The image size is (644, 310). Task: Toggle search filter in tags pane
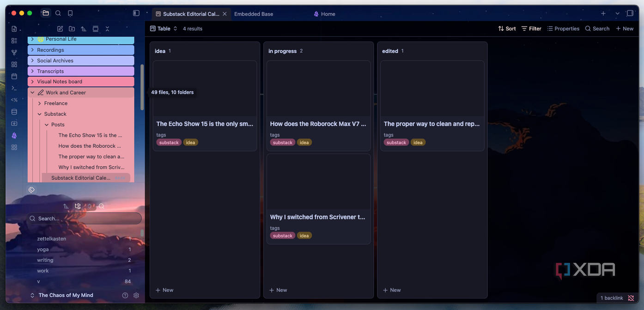tap(101, 206)
